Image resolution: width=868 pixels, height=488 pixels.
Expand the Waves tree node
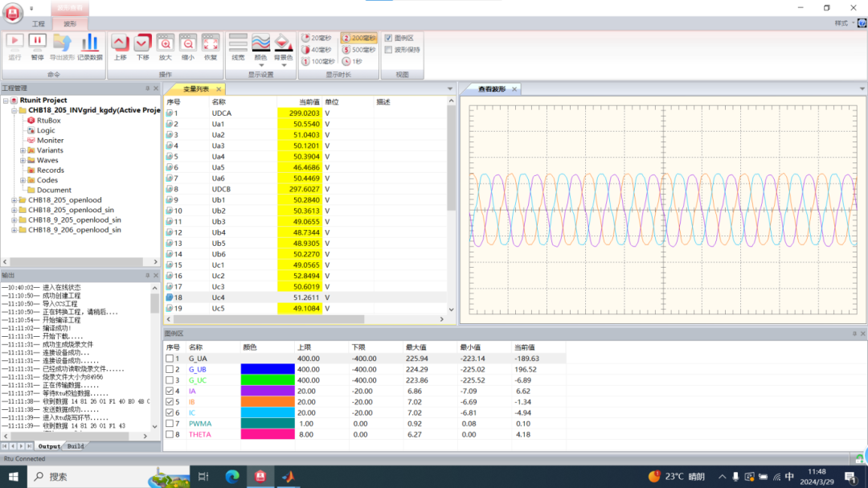(x=23, y=161)
